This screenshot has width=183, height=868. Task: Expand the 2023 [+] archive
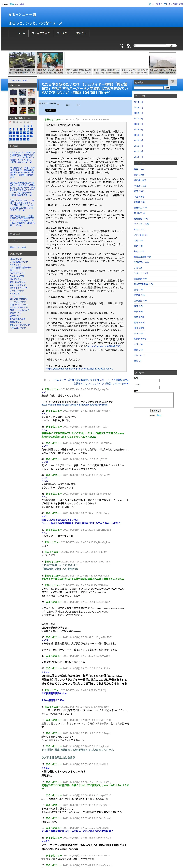click(x=138, y=107)
